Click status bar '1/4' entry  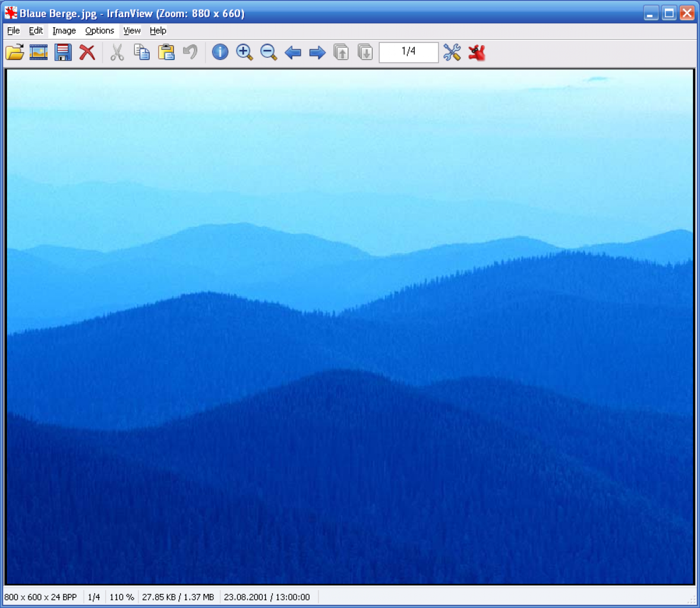pyautogui.click(x=94, y=597)
